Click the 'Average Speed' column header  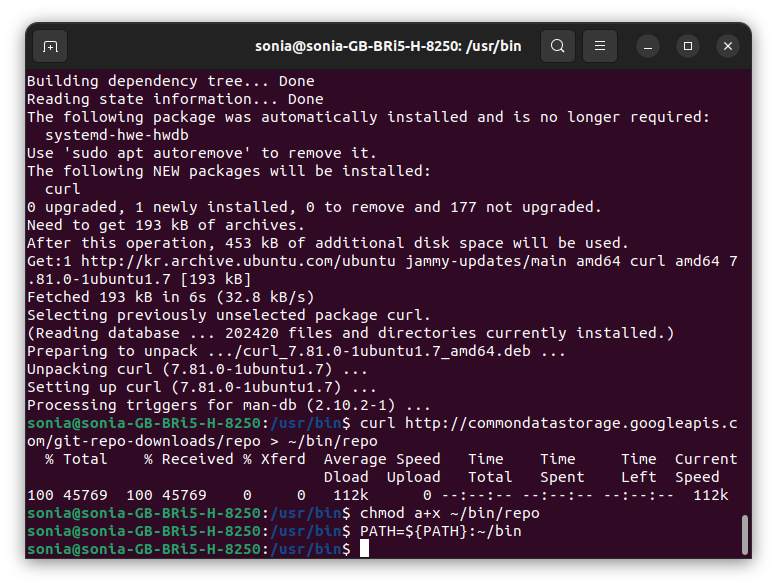pos(382,459)
